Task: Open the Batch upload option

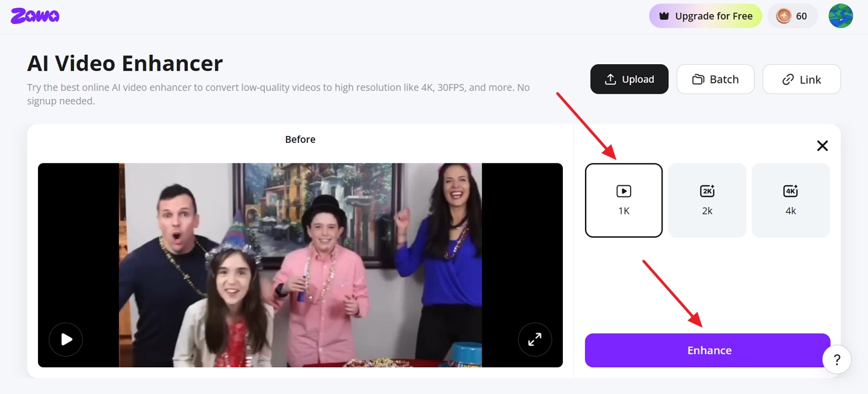Action: (715, 79)
